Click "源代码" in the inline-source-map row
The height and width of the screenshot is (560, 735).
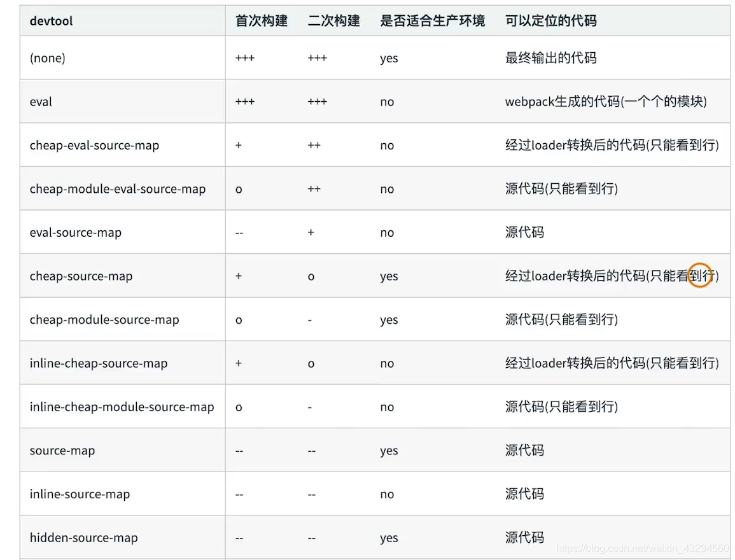[x=524, y=494]
